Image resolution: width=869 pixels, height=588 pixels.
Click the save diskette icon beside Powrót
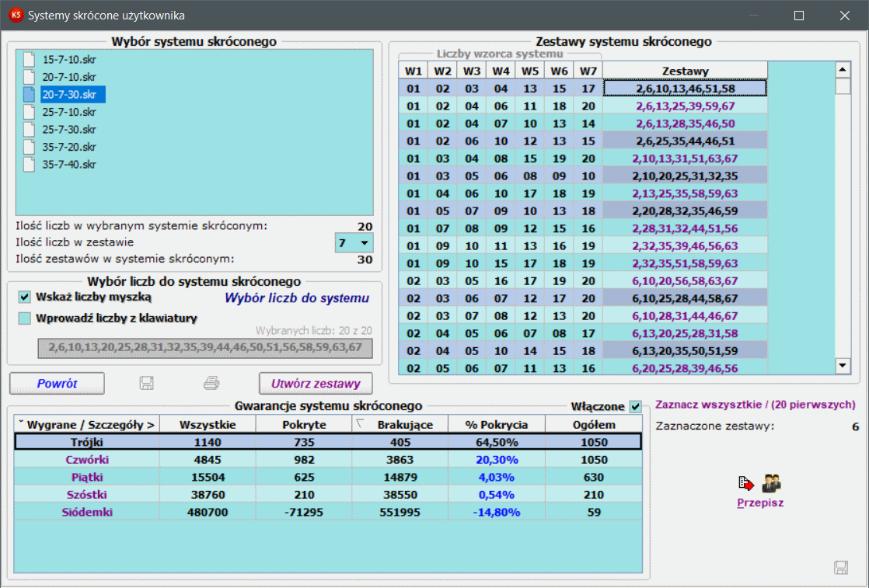coord(146,383)
